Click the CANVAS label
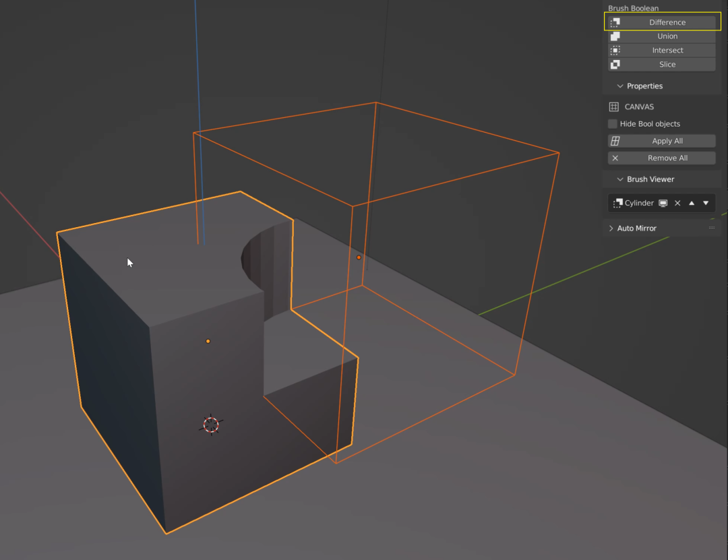The image size is (728, 560). tap(639, 106)
